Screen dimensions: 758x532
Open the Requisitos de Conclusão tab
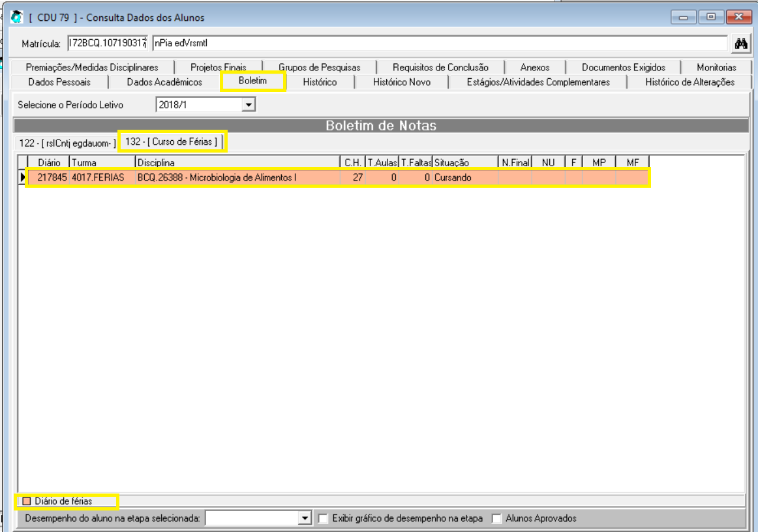(x=440, y=67)
